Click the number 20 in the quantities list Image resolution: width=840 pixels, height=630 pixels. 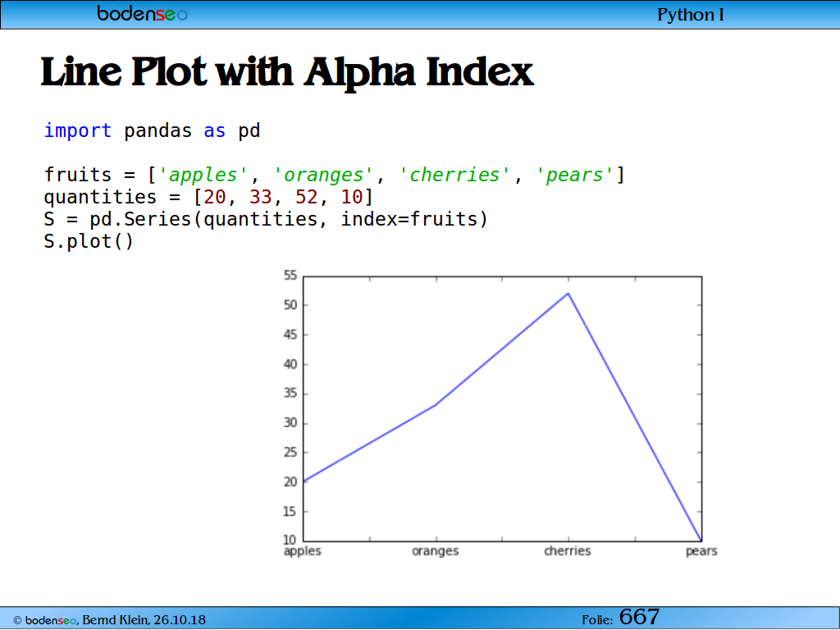215,197
